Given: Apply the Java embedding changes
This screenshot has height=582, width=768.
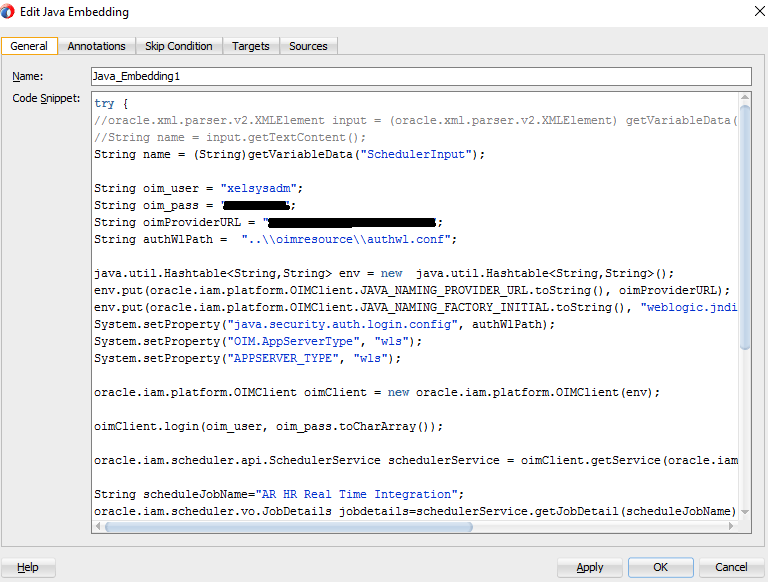Looking at the screenshot, I should 590,567.
